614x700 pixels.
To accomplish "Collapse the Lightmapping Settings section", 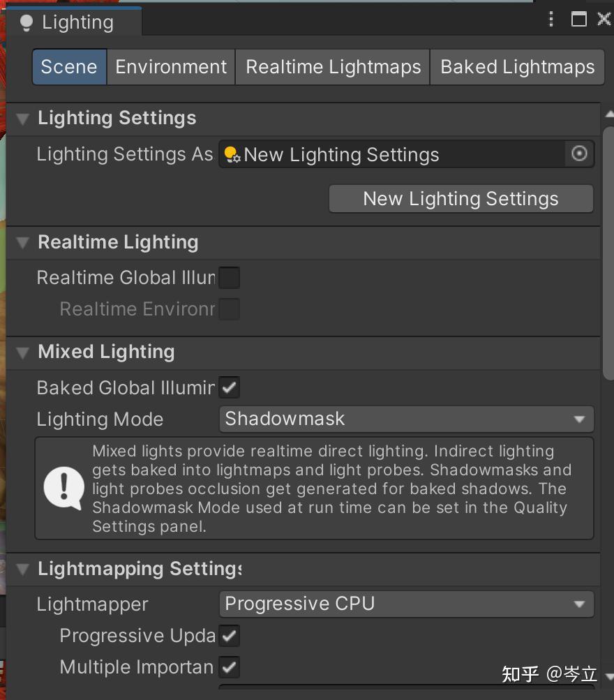I will tap(22, 569).
